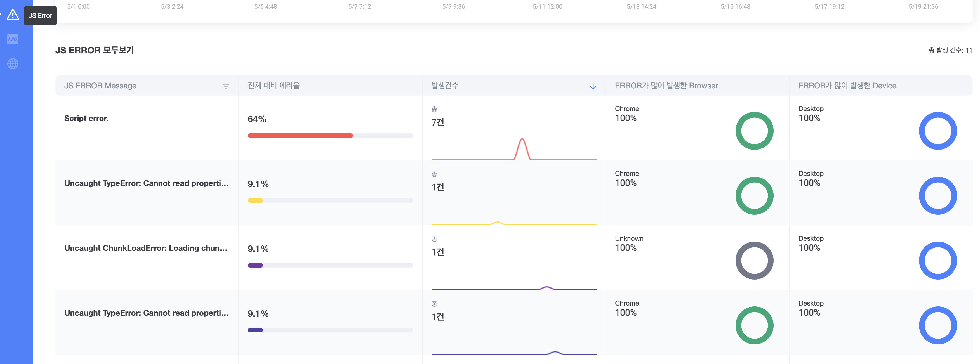Viewport: 980px width, 364px height.
Task: Open the Uncaught ChunkLoadError message row
Action: point(146,248)
